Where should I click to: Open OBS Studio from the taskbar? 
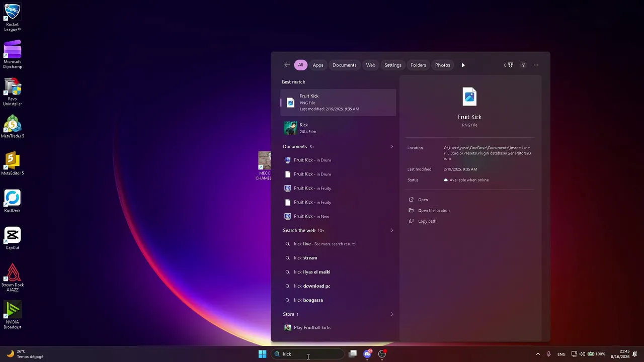pos(382,354)
